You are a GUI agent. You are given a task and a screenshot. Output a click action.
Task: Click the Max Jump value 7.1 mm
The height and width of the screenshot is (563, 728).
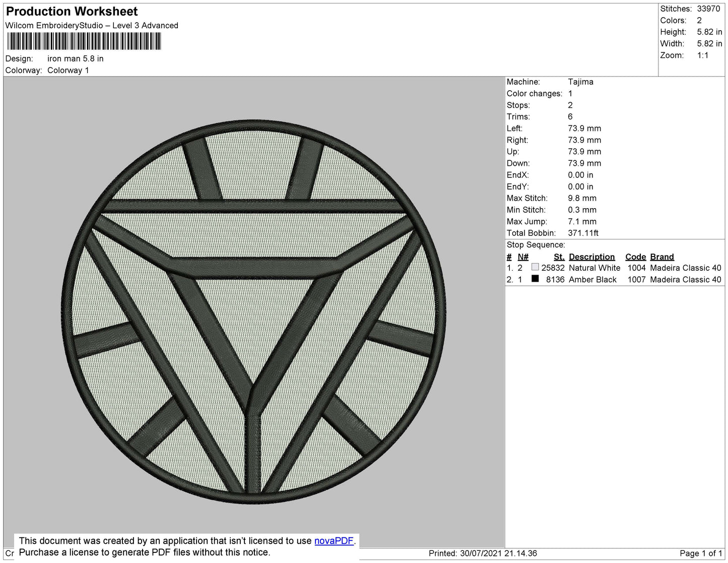(582, 221)
